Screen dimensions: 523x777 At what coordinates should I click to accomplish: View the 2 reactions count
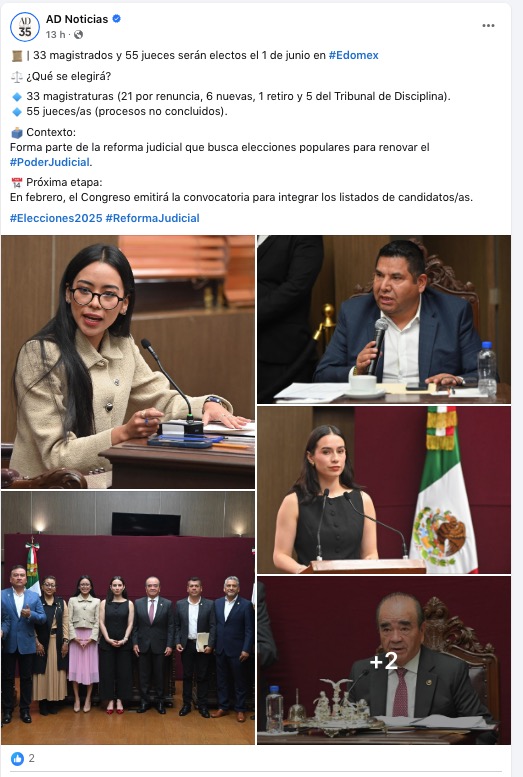coord(32,758)
